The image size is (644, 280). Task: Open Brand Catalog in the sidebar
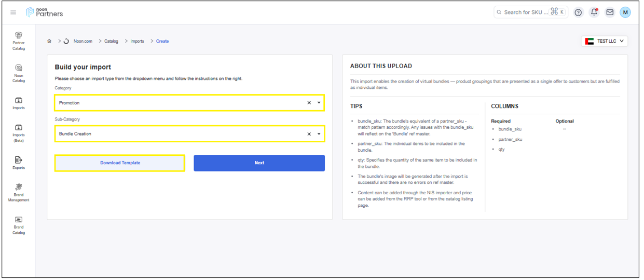pyautogui.click(x=19, y=225)
